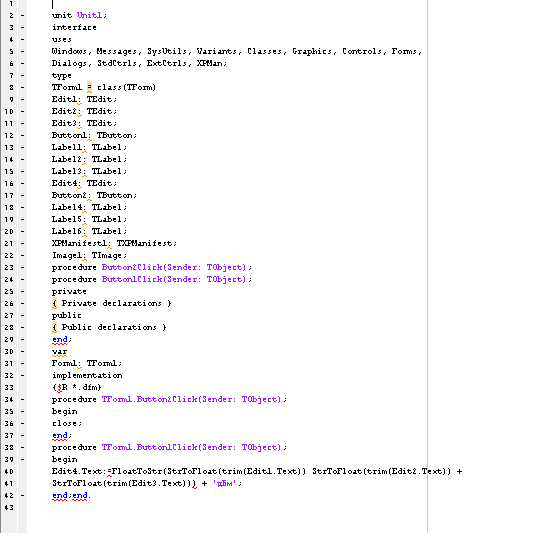The height and width of the screenshot is (538, 541).
Task: Toggle the fold marker beside the uses line
Action: click(22, 40)
